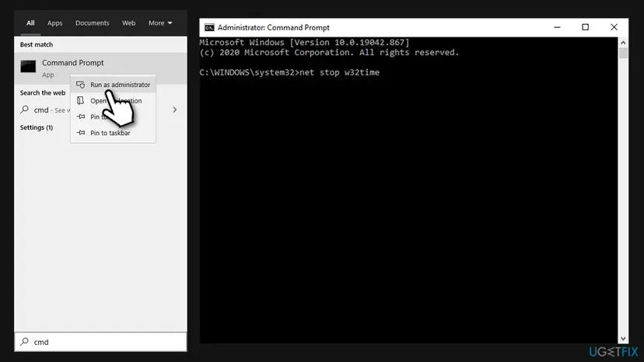Click the search box magnifier icon
The image size is (644, 362).
click(25, 342)
